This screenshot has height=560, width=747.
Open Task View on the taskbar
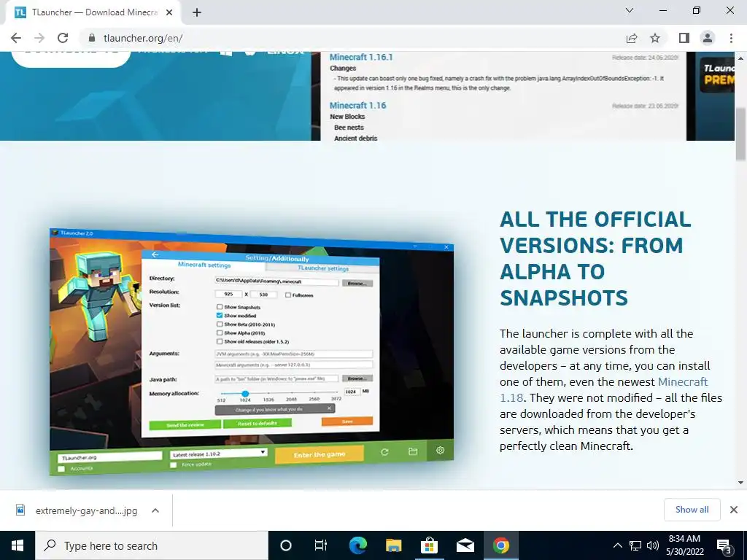[321, 545]
